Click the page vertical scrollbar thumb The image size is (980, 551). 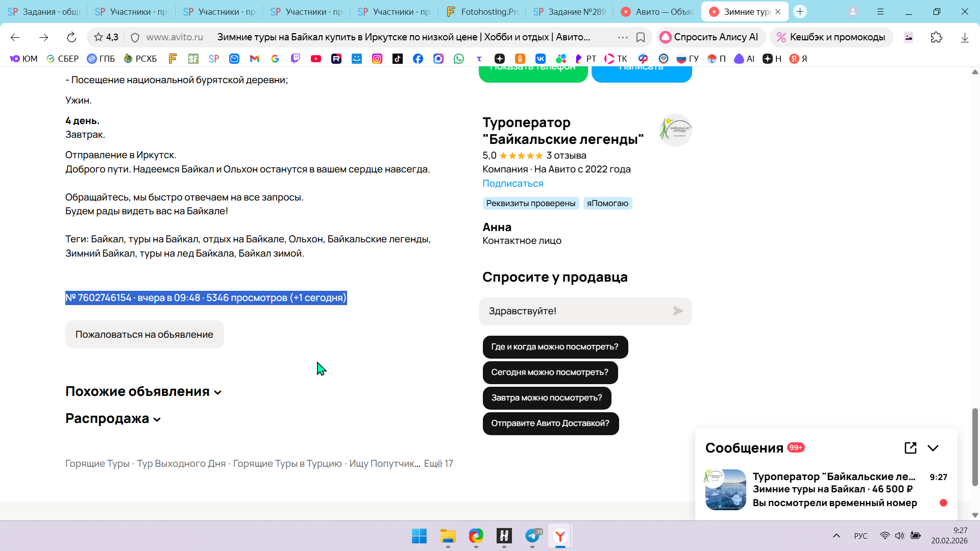click(x=975, y=446)
